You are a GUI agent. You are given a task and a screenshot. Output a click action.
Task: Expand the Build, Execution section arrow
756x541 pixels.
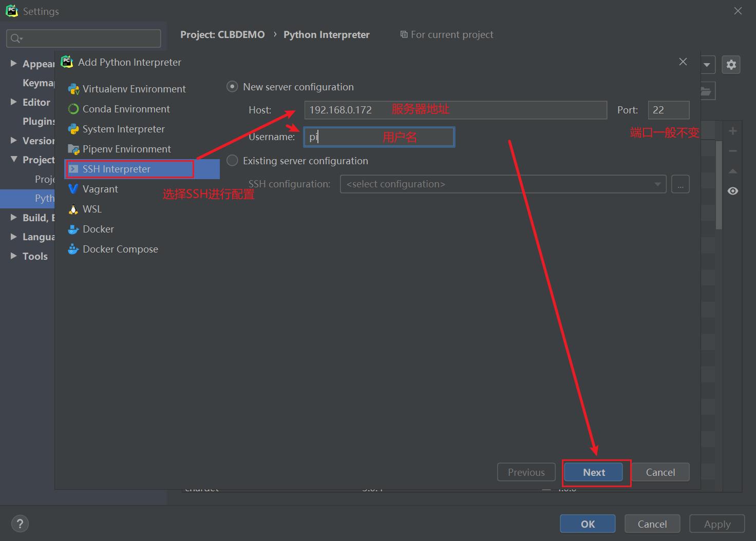[14, 217]
